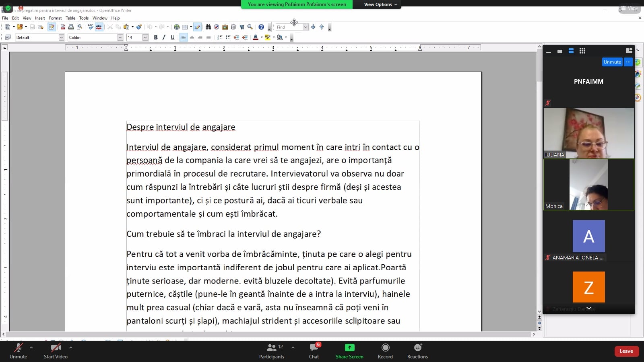Click inside the Find text field
644x362 pixels.
pyautogui.click(x=289, y=27)
